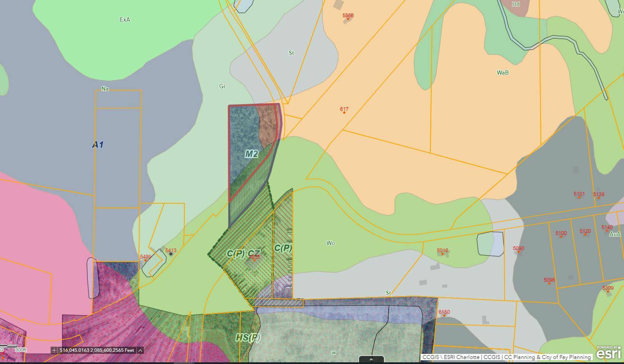Select address point 6150 marker

pyautogui.click(x=444, y=316)
